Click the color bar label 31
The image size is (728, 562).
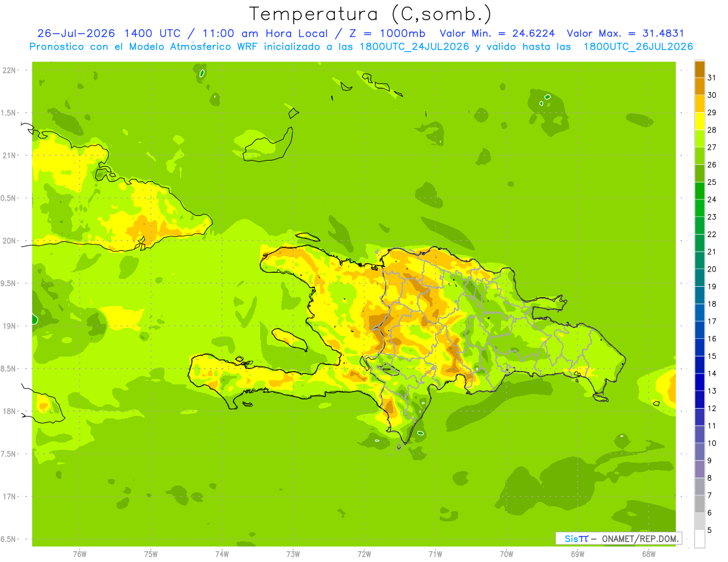click(712, 78)
